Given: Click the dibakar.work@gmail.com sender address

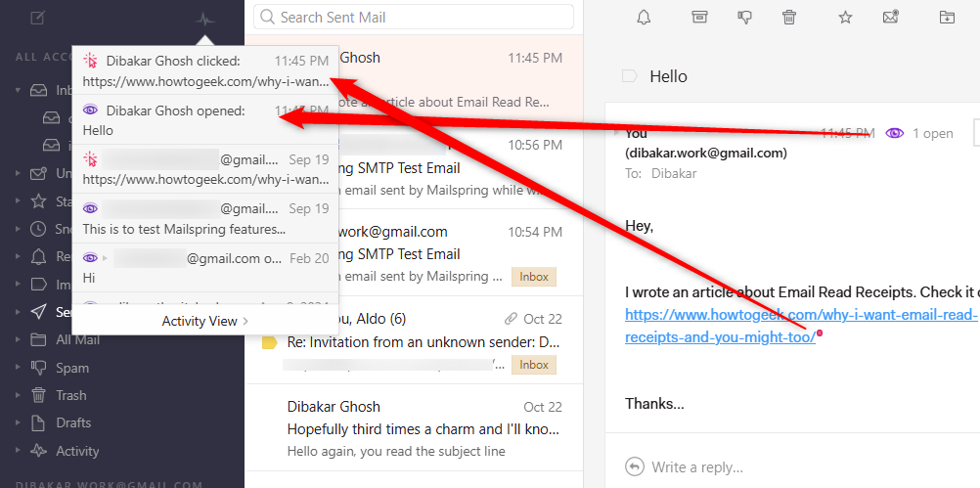Looking at the screenshot, I should pos(705,154).
